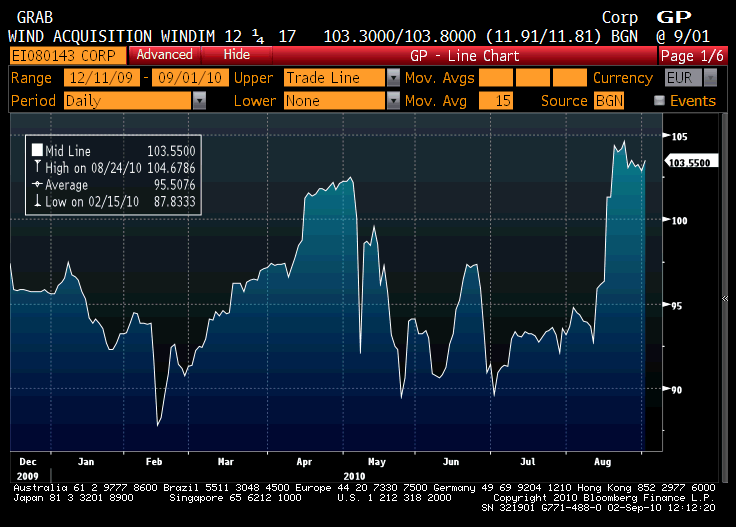This screenshot has width=736, height=527.
Task: Click the Advanced button
Action: tap(164, 55)
